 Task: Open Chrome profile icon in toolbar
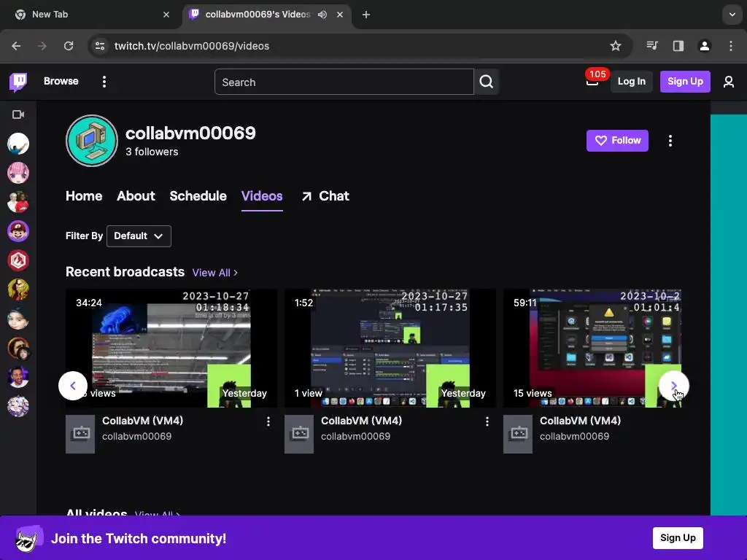[705, 46]
